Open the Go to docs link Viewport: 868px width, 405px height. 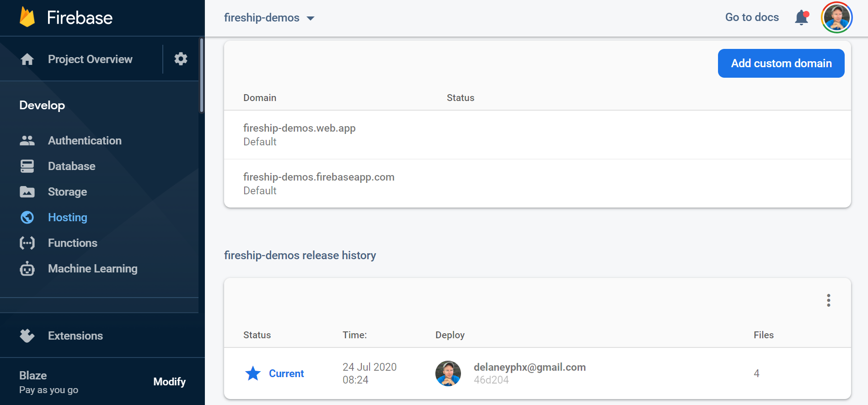coord(751,17)
